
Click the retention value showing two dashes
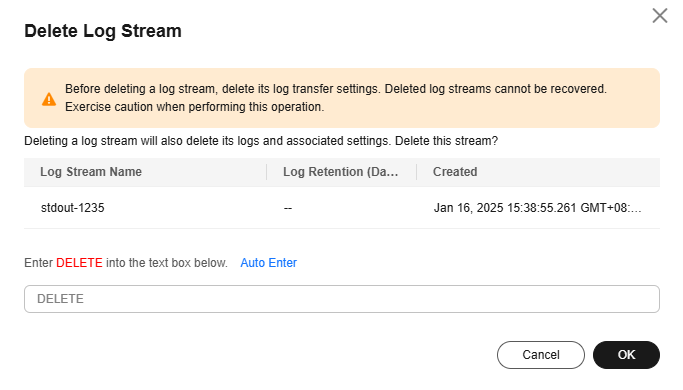288,208
